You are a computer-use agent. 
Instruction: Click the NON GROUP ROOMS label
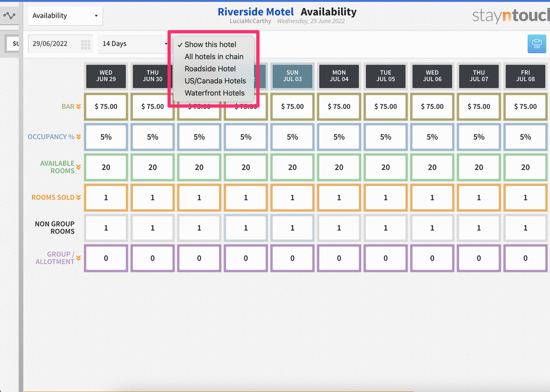[x=54, y=228]
